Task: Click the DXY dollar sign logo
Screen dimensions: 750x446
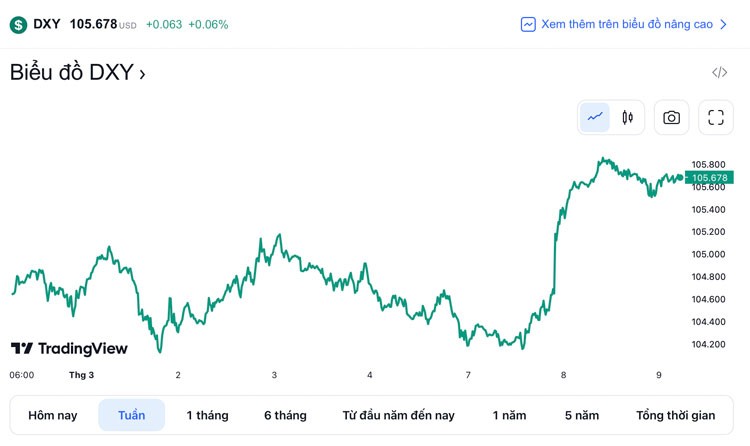Action: pyautogui.click(x=18, y=24)
